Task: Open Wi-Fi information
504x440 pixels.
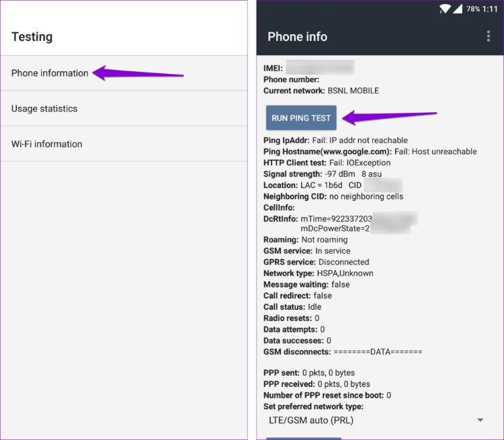Action: pos(46,144)
